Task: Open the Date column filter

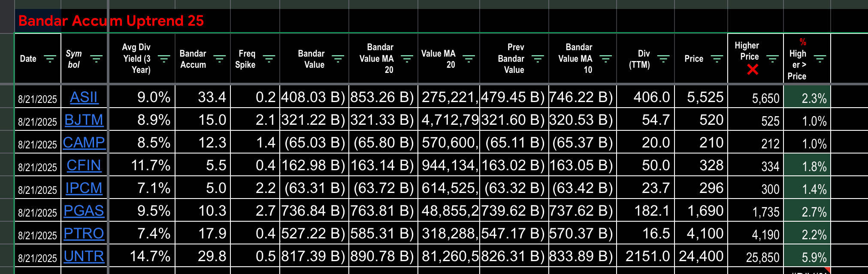Action: pyautogui.click(x=50, y=59)
